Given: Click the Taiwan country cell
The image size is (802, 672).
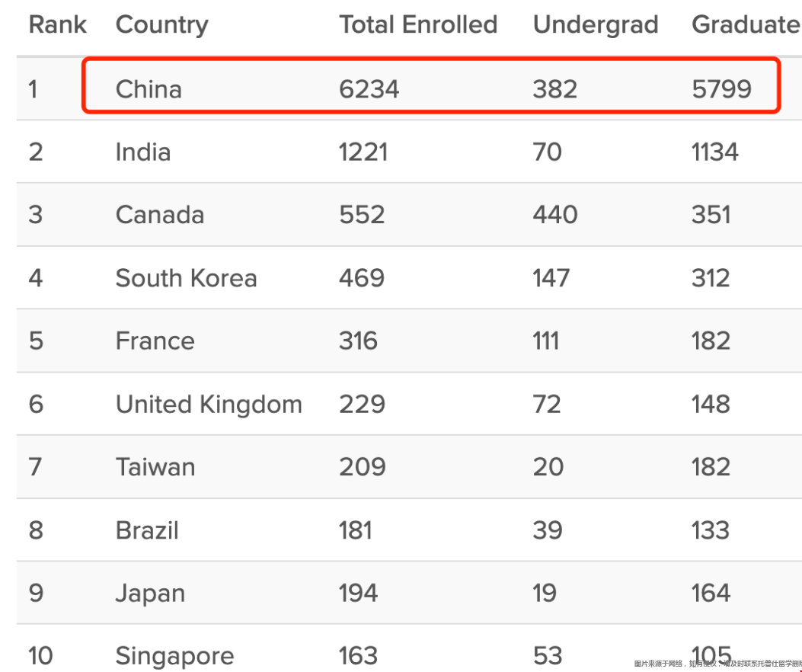Looking at the screenshot, I should click(155, 467).
